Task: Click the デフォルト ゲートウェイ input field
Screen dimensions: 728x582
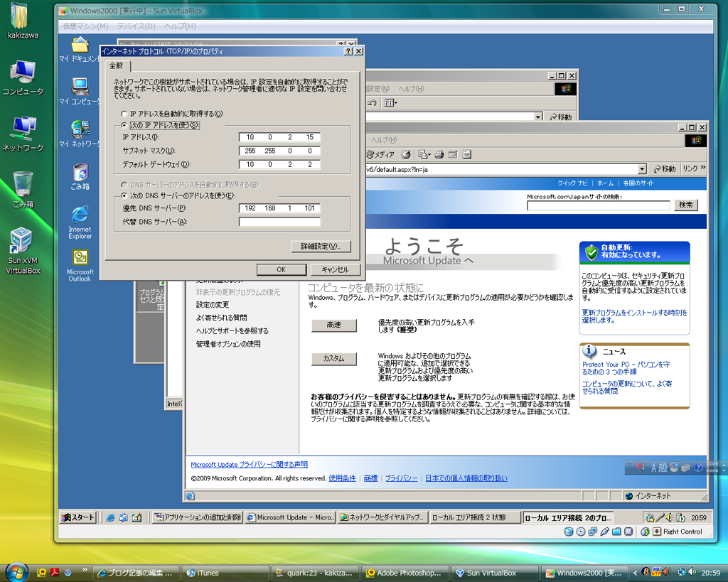Action: point(279,164)
